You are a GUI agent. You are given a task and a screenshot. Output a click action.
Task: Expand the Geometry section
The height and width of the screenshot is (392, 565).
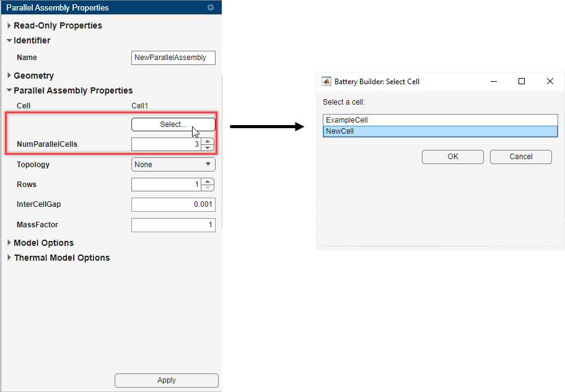(x=9, y=76)
